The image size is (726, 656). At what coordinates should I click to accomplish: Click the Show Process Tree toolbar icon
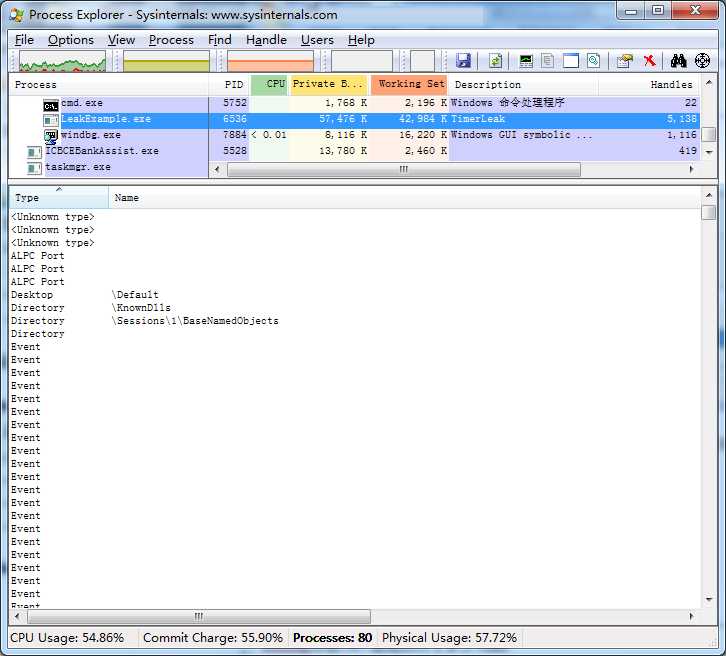pos(548,61)
